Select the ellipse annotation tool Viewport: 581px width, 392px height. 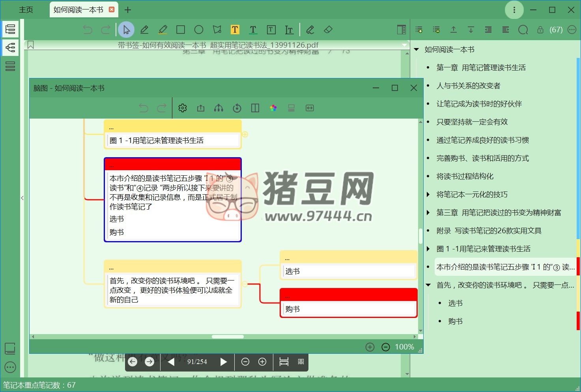(x=199, y=30)
